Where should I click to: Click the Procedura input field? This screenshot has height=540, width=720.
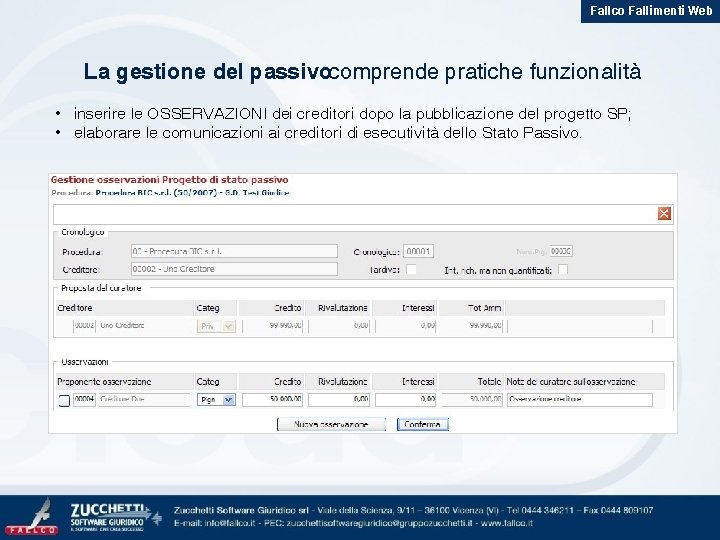tap(234, 251)
